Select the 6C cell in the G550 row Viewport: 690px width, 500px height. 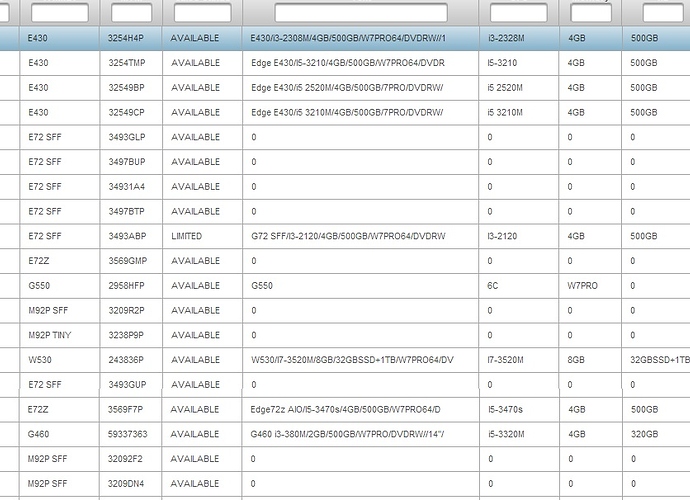tap(492, 286)
